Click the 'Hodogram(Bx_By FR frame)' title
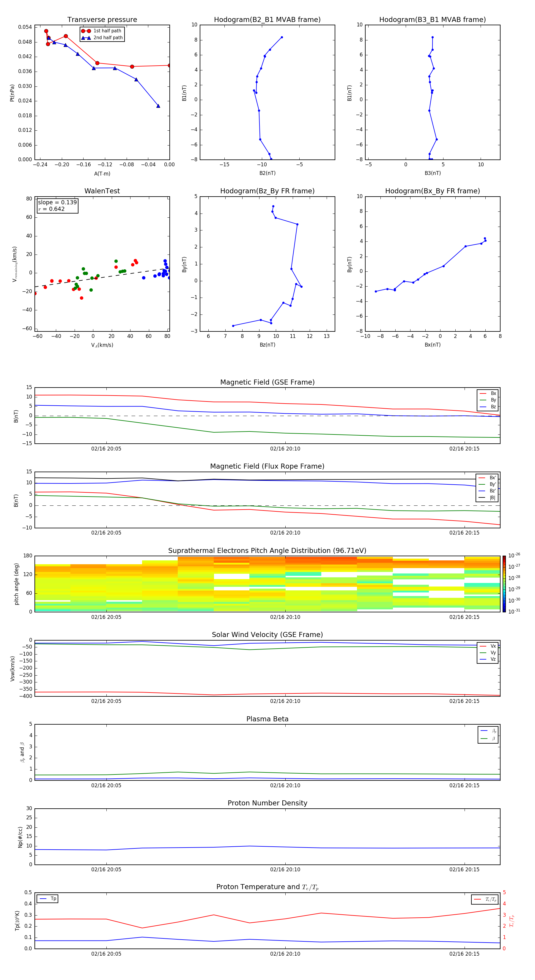535x980 pixels. point(432,191)
